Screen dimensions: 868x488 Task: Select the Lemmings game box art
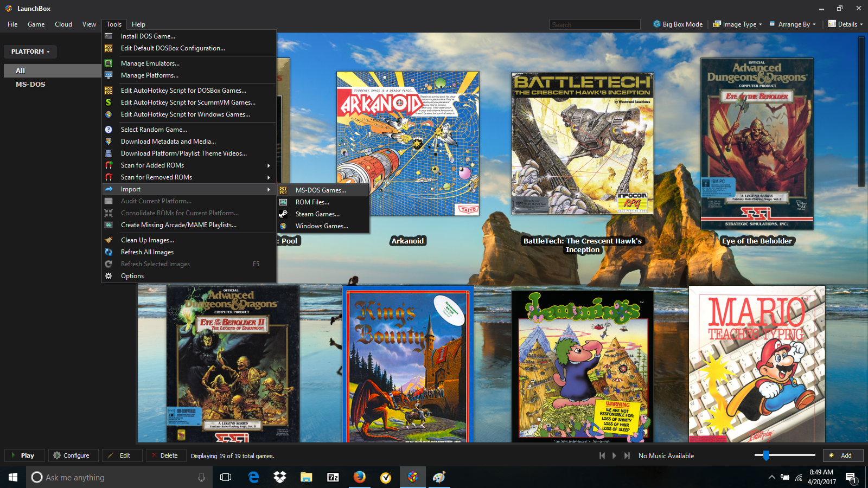[583, 367]
